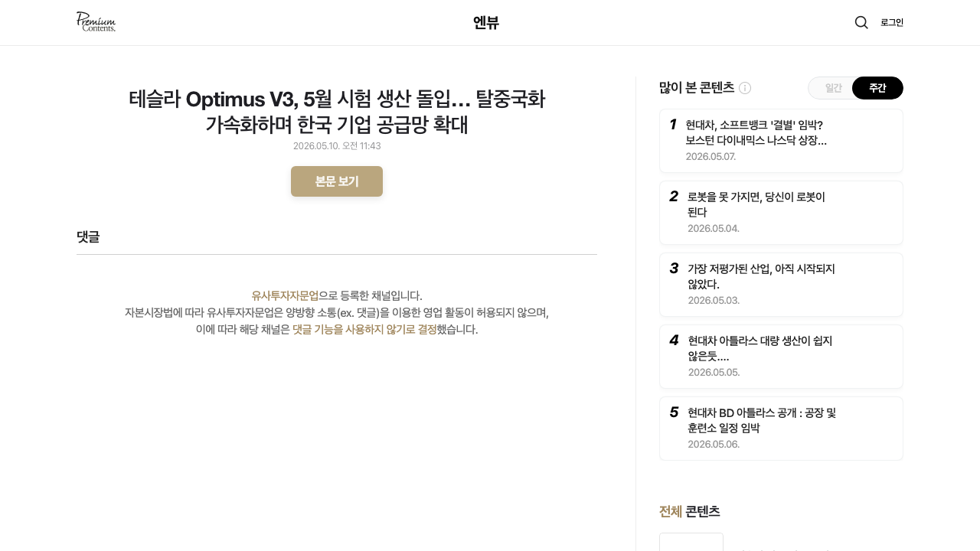980x551 pixels.
Task: Open the 엔뷰 channel title
Action: click(486, 23)
